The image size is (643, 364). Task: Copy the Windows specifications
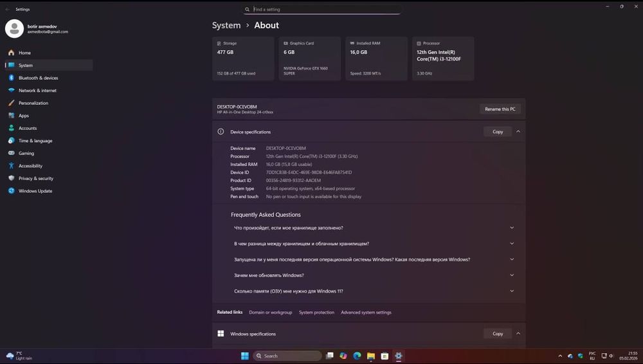click(x=498, y=334)
